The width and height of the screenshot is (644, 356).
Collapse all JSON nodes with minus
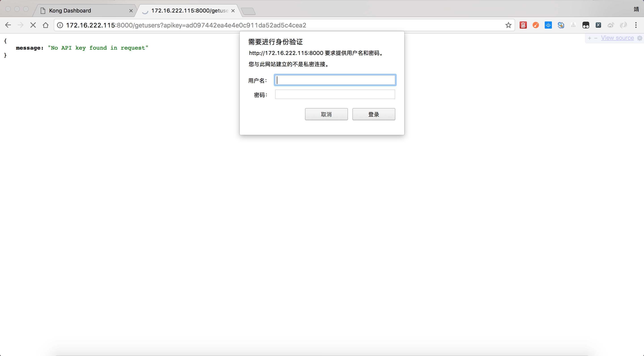596,38
